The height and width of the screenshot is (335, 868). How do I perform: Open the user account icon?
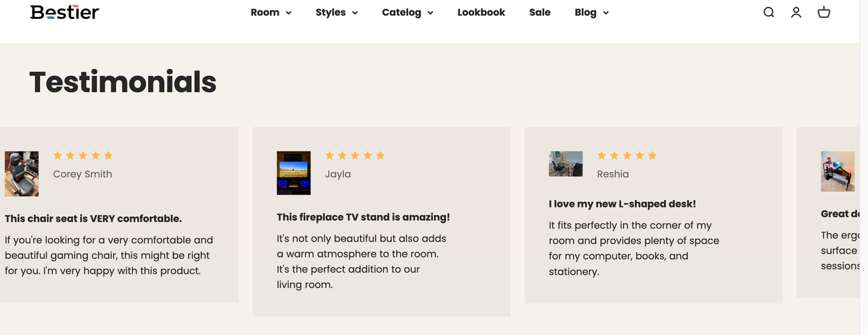(796, 12)
